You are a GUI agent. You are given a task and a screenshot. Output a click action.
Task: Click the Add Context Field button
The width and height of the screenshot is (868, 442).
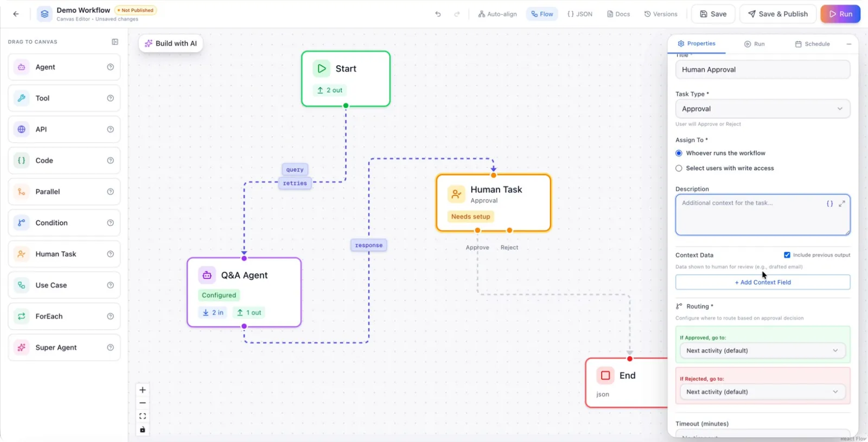click(763, 282)
